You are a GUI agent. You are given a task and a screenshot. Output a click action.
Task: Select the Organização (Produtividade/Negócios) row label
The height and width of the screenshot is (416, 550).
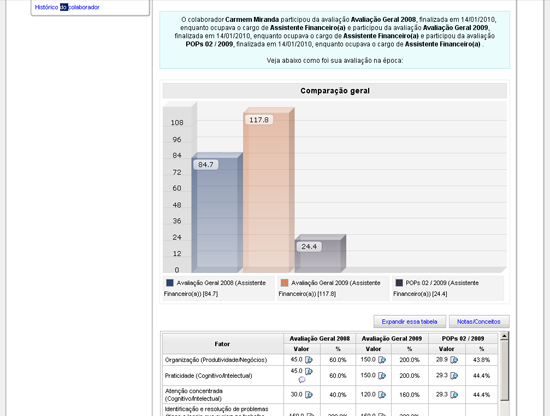click(x=216, y=360)
